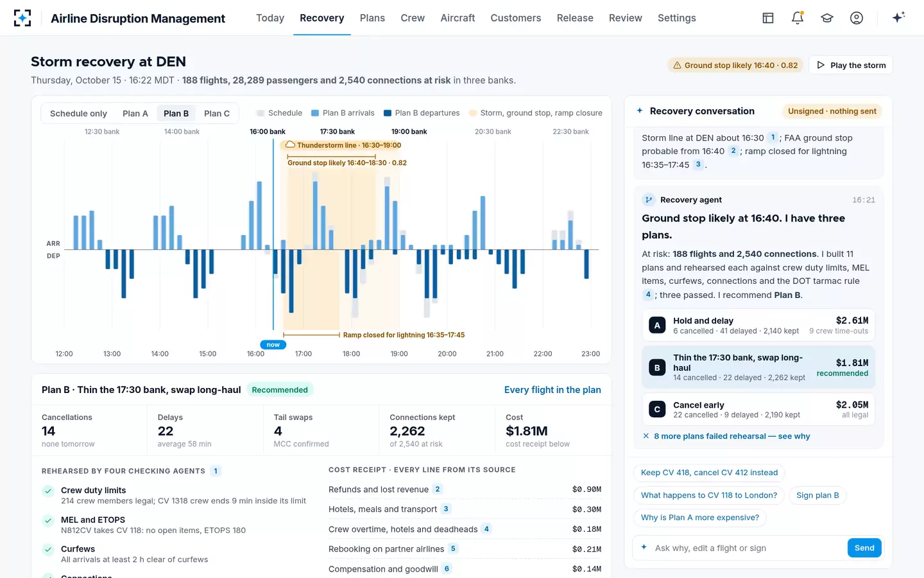Click the Sign plan B suggestion
This screenshot has height=578, width=924.
817,495
